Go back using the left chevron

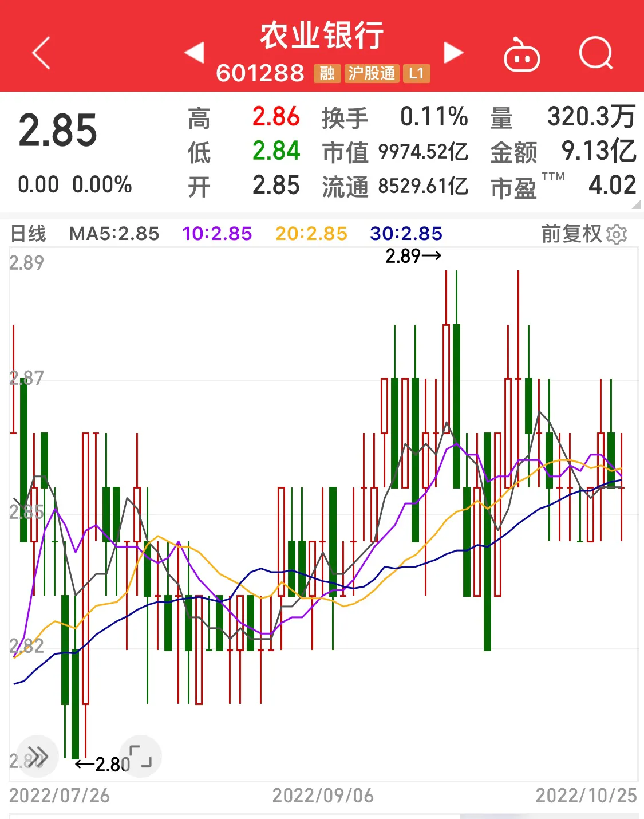point(41,53)
